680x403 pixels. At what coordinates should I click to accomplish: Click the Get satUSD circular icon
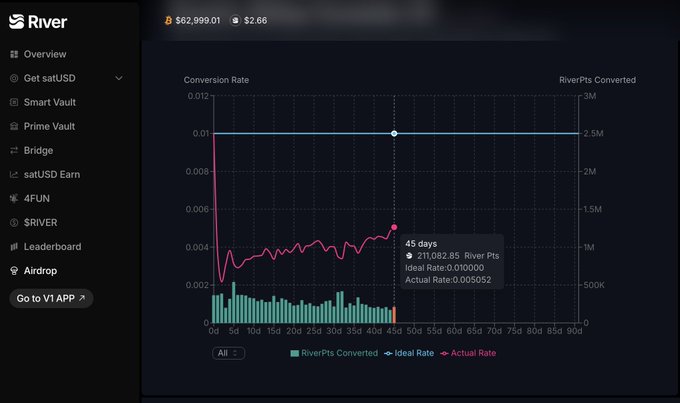pyautogui.click(x=14, y=78)
